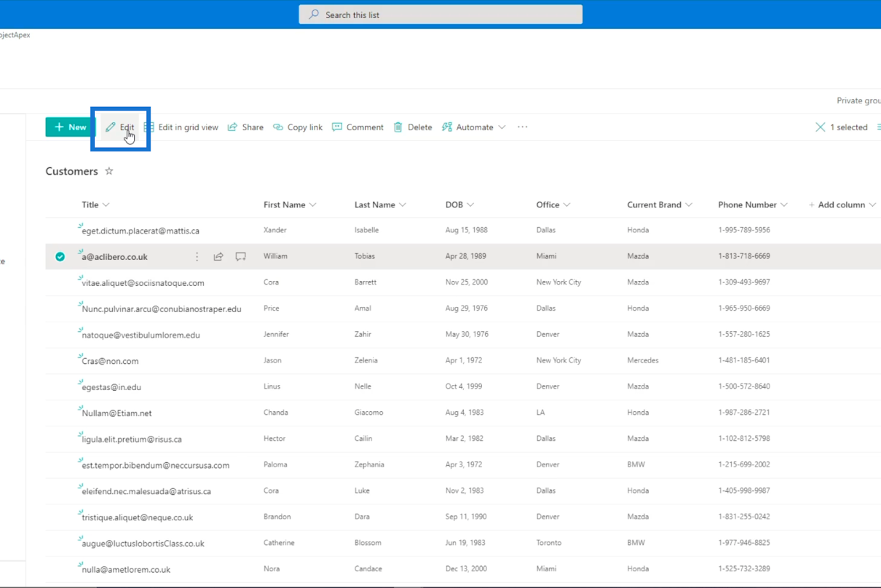Click last name Tobias cell
The height and width of the screenshot is (588, 881).
(366, 256)
